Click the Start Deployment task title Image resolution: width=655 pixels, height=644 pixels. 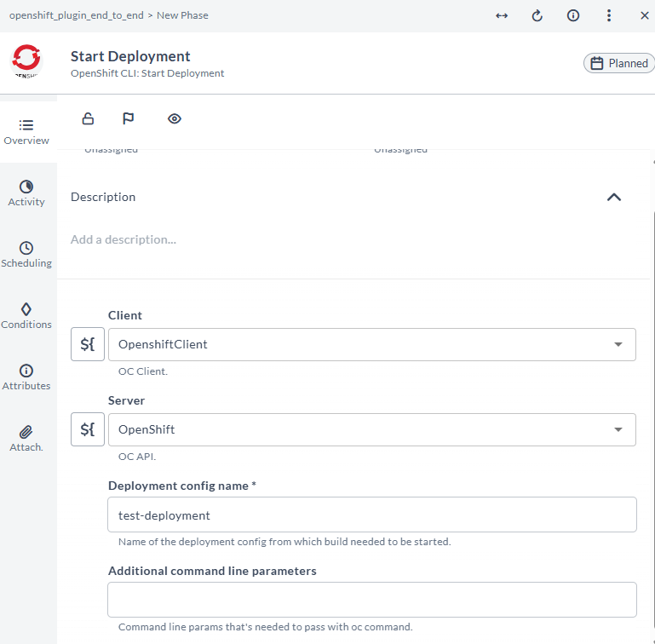[x=130, y=56]
